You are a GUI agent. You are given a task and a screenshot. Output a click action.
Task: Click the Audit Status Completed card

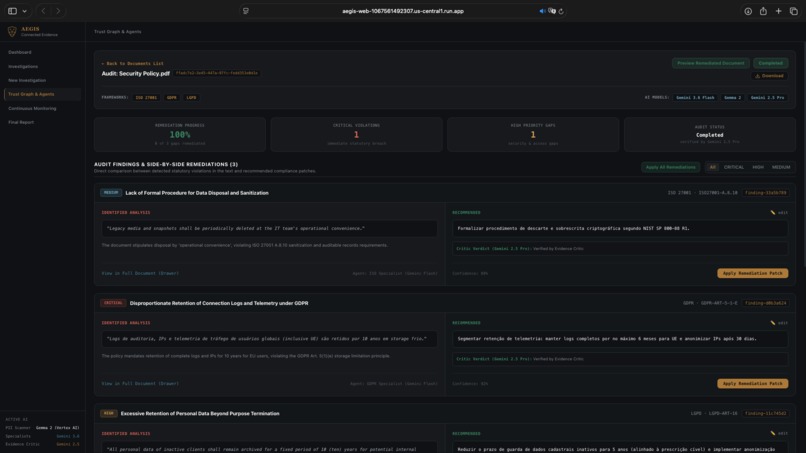coord(709,134)
